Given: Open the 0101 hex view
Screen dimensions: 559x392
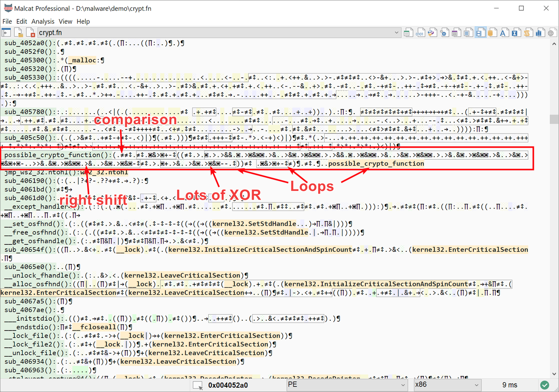Looking at the screenshot, I should pos(420,33).
